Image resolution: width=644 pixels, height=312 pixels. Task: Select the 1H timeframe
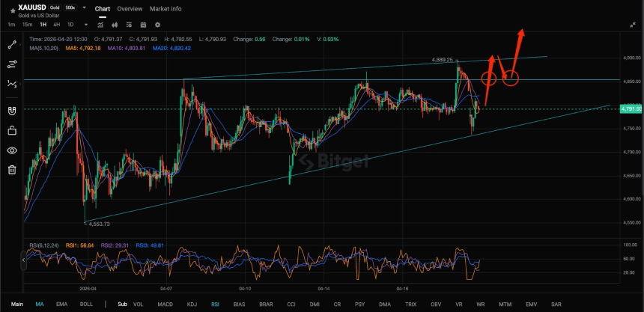[x=43, y=25]
